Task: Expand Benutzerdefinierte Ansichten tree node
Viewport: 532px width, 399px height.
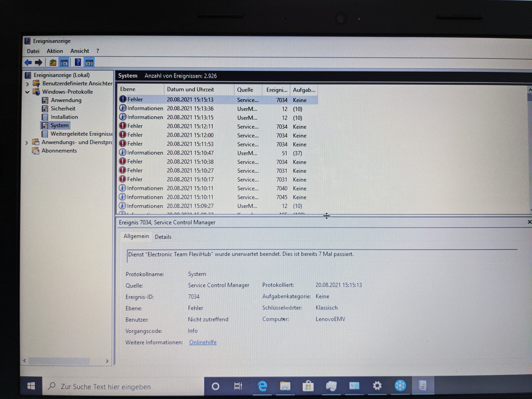Action: (x=27, y=84)
